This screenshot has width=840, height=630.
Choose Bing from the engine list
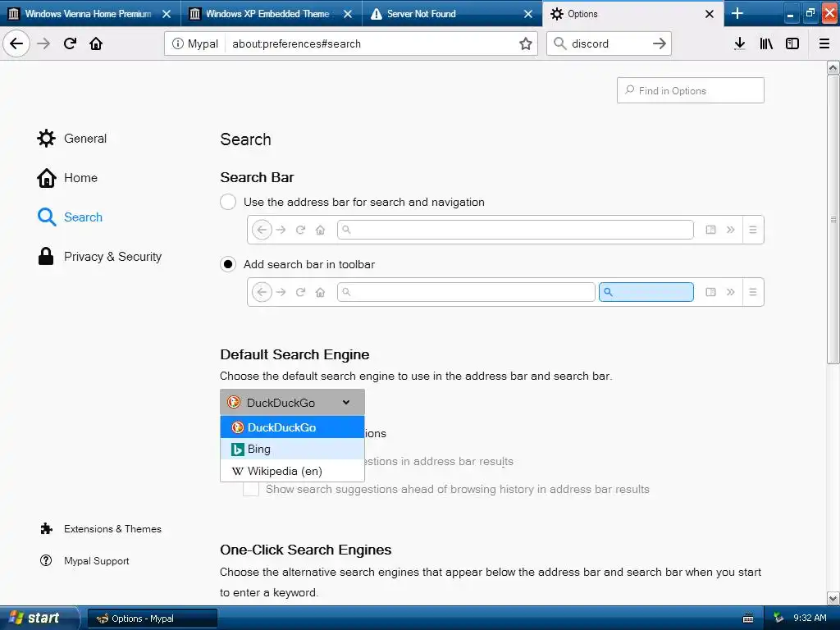tap(292, 449)
